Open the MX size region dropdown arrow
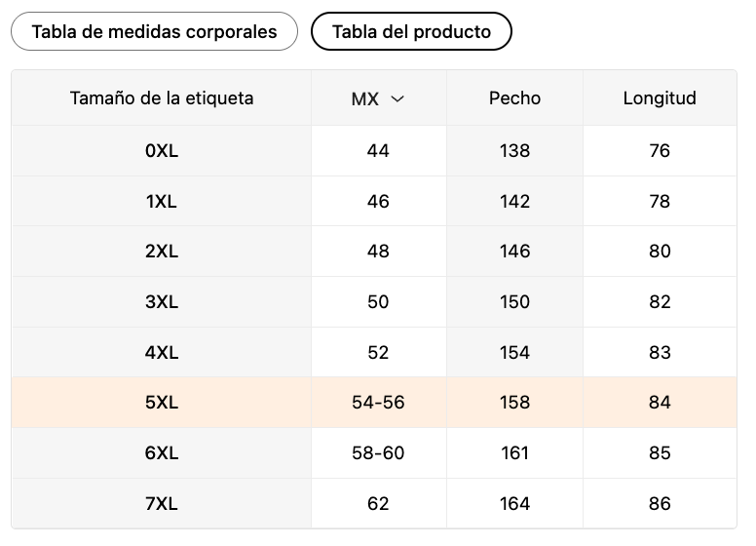This screenshot has width=756, height=546. tap(397, 98)
